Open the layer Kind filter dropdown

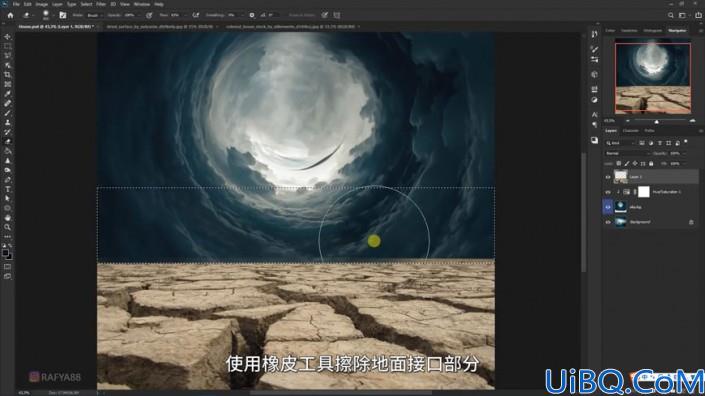tap(620, 143)
